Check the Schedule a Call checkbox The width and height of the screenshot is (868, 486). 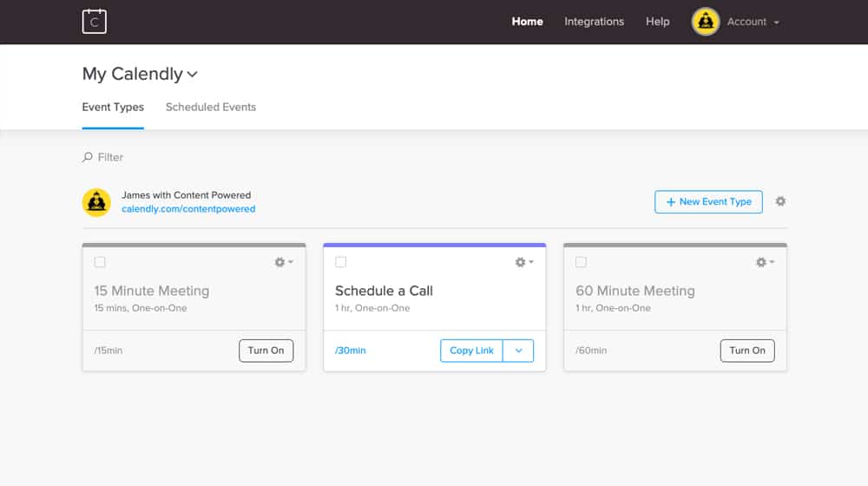(x=340, y=262)
